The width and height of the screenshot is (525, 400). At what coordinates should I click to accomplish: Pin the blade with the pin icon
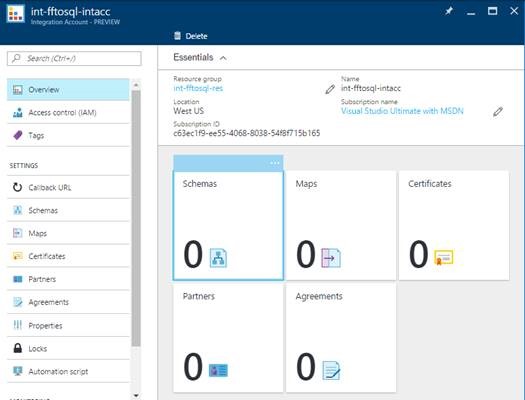[449, 11]
